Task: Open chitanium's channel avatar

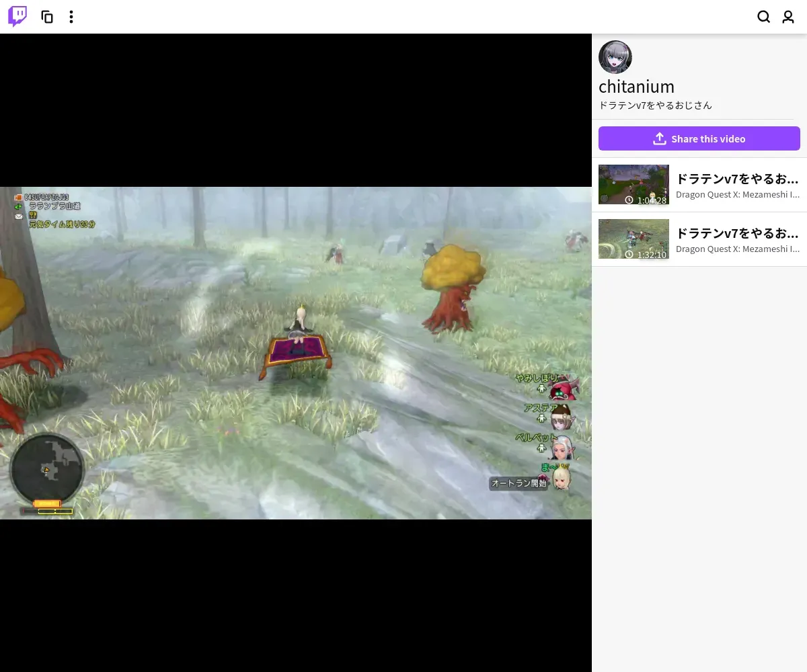Action: tap(615, 57)
